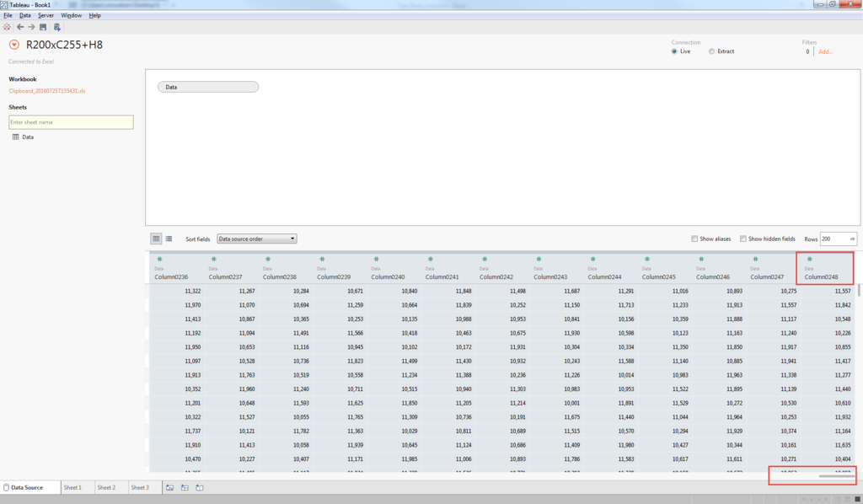Viewport: 863px width, 504px height.
Task: Click the vertical scrollbar of the data grid
Action: click(x=859, y=290)
